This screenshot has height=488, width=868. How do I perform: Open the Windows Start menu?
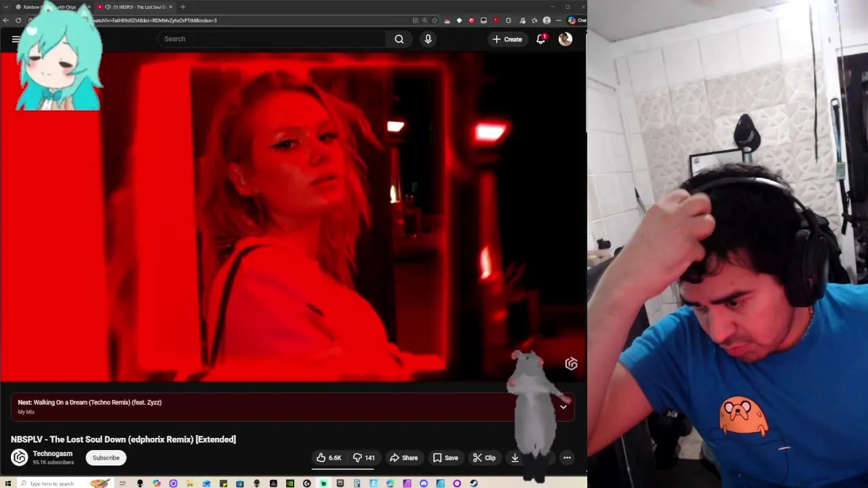click(x=7, y=483)
